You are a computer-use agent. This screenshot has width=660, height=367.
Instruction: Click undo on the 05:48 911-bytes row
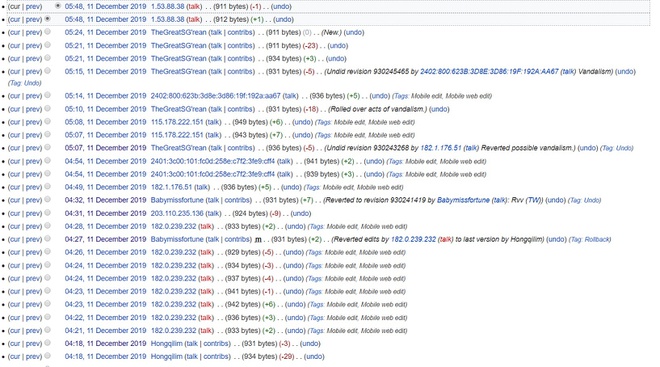(281, 6)
